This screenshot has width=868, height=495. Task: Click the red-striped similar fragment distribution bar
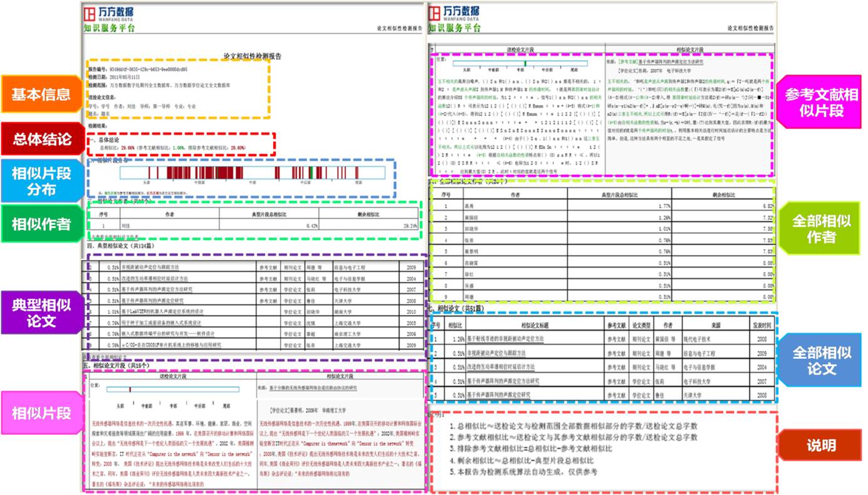[253, 172]
